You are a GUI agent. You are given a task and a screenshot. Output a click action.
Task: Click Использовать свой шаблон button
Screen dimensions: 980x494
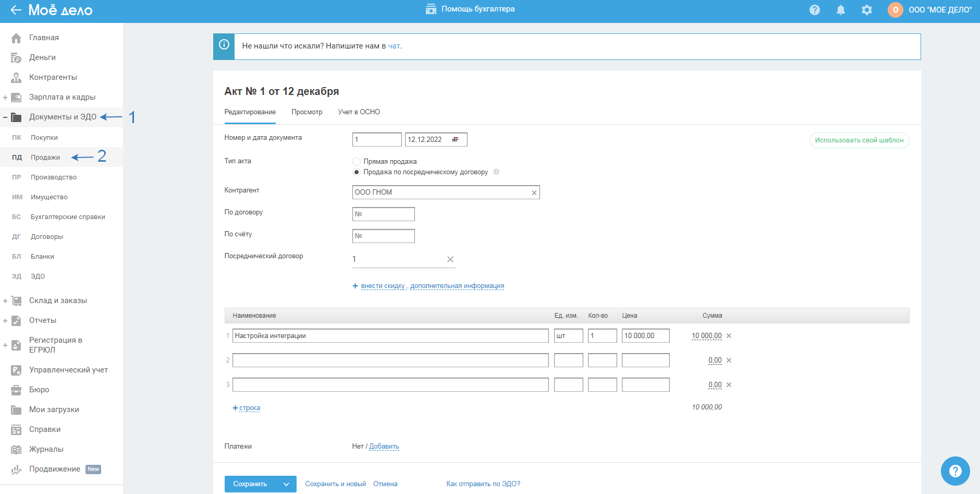[x=859, y=140]
